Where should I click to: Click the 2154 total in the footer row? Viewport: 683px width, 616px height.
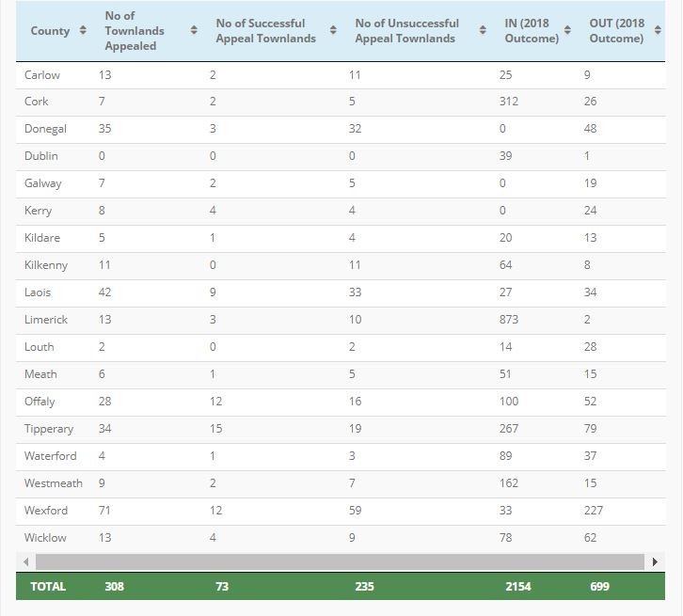pos(517,587)
